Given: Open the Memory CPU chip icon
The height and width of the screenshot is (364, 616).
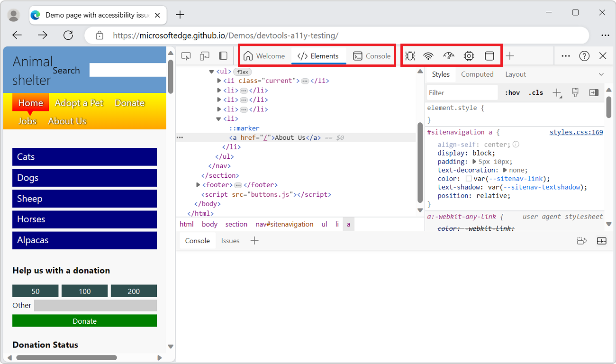Looking at the screenshot, I should click(x=469, y=55).
